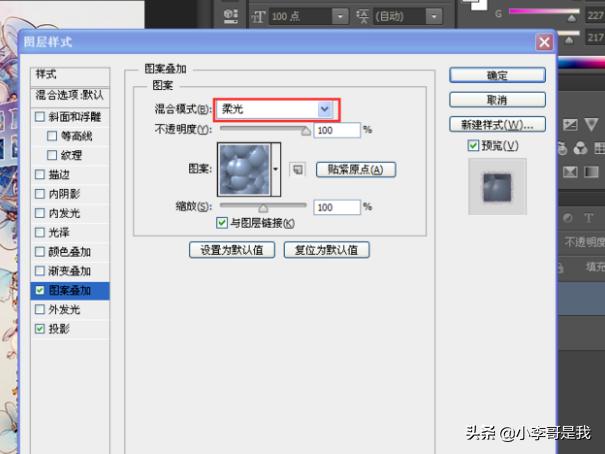Click the 不透明度 slider handle

pos(307,129)
